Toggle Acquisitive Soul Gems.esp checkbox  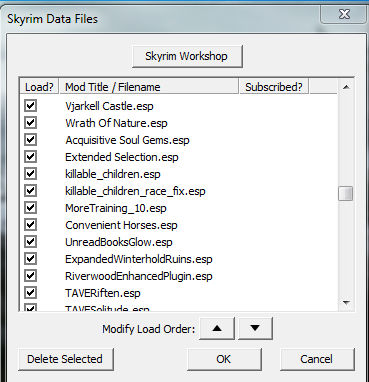pyautogui.click(x=31, y=140)
